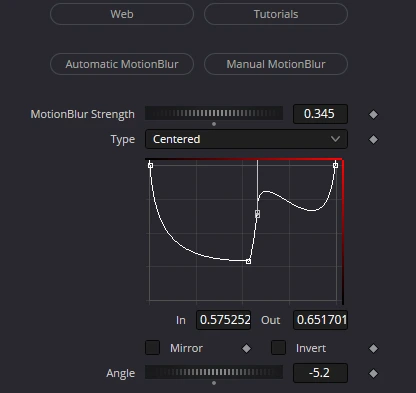Click the MotionBlur Strength label

[83, 114]
